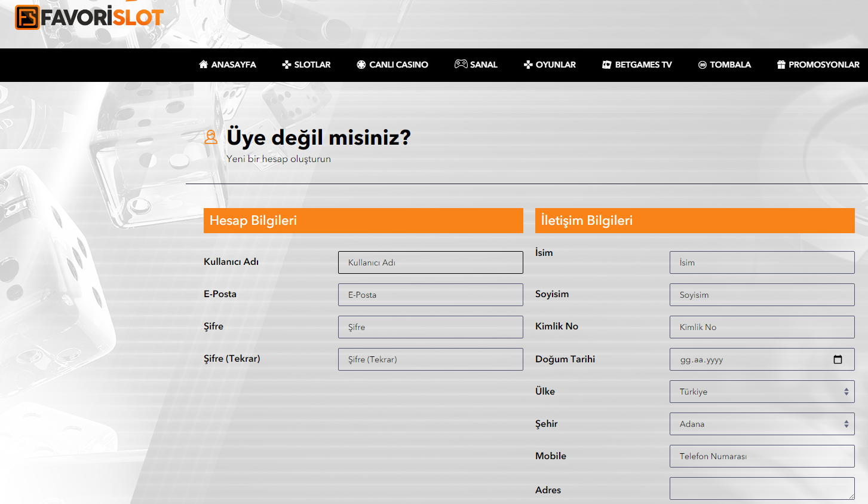Navigate to PROMOSYONLAR via its link

tap(824, 65)
